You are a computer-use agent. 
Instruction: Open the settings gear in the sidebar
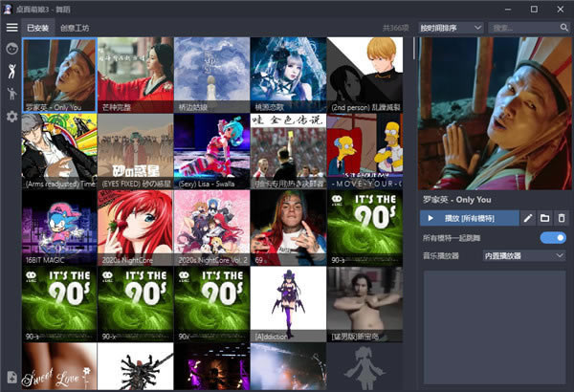pos(11,117)
